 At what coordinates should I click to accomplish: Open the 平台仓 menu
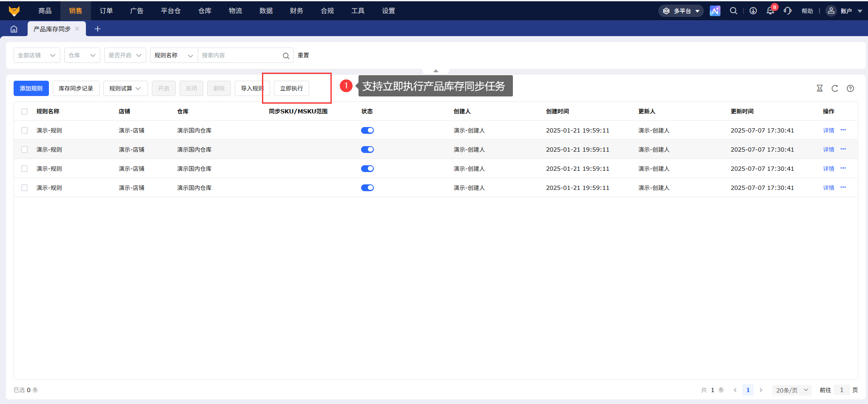pyautogui.click(x=171, y=11)
